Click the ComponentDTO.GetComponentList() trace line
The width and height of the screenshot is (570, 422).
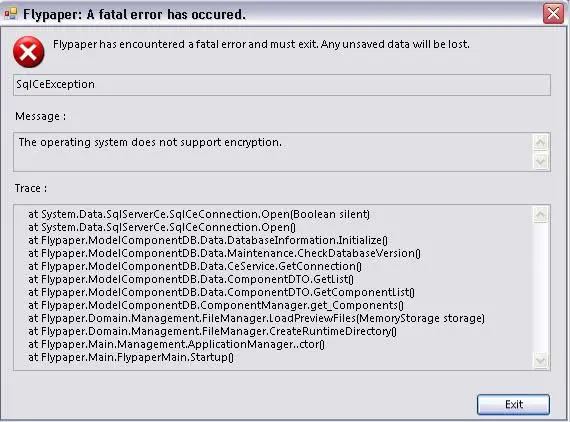pyautogui.click(x=221, y=292)
